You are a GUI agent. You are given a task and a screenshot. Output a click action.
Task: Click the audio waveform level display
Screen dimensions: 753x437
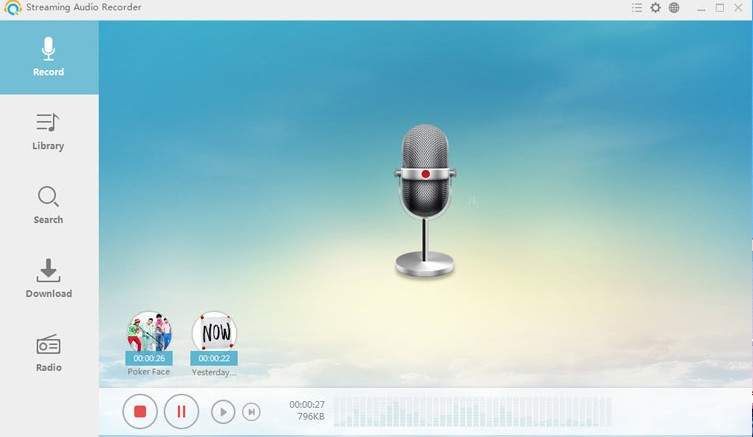pos(473,412)
